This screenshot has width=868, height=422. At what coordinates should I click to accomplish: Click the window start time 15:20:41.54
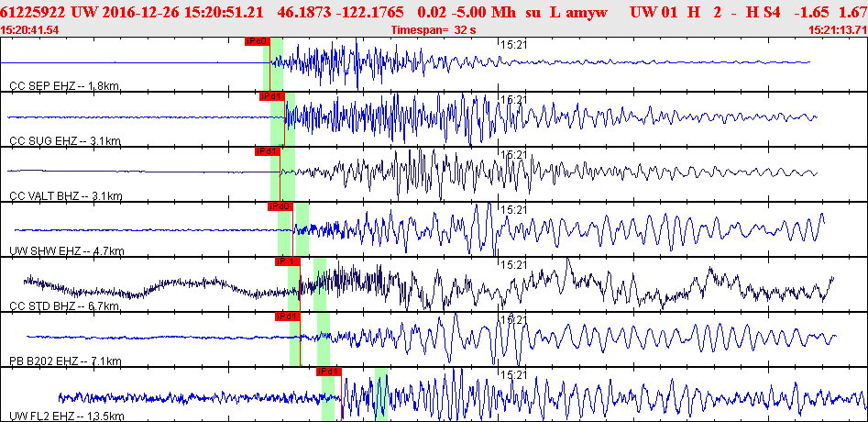coord(30,30)
